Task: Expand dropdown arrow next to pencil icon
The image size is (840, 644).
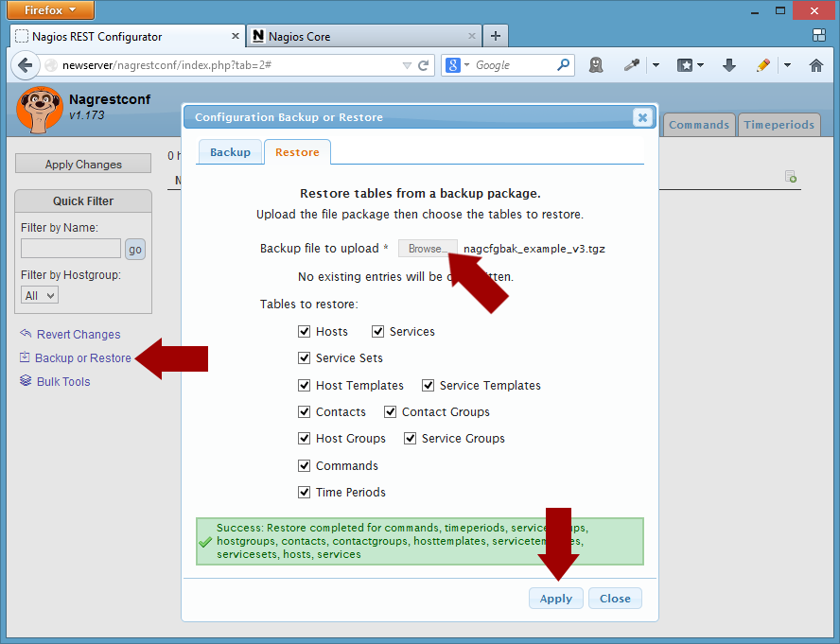Action: coord(787,65)
